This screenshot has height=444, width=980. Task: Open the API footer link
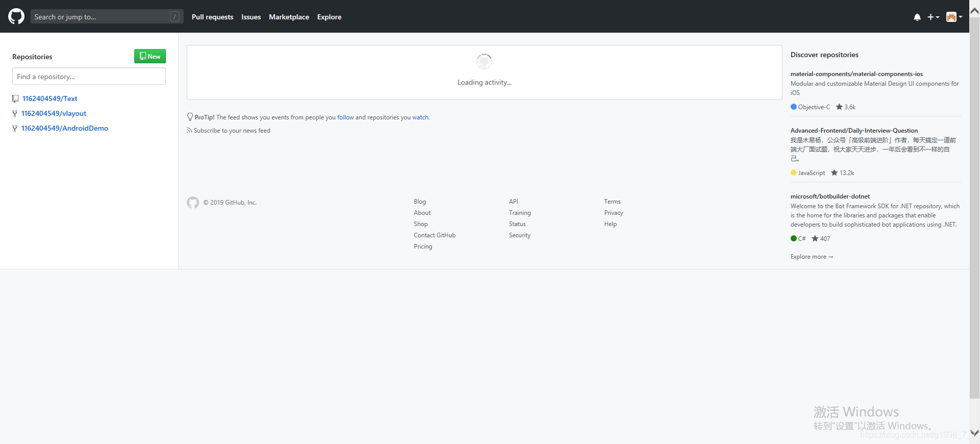tap(513, 202)
